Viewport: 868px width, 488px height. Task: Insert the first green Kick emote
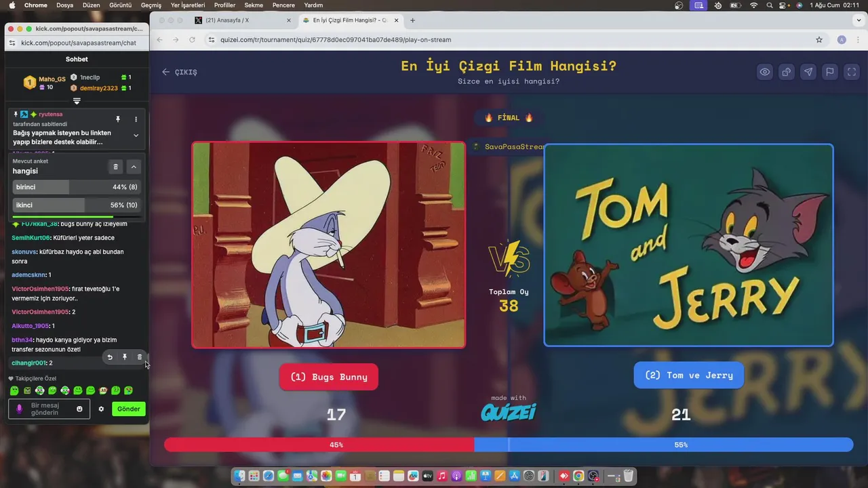click(x=14, y=390)
